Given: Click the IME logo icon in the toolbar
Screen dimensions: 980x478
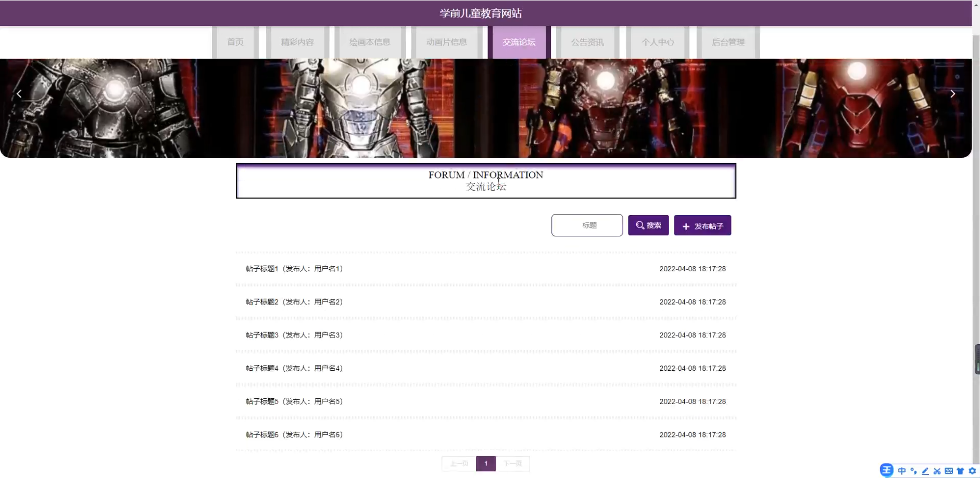Looking at the screenshot, I should [x=886, y=470].
